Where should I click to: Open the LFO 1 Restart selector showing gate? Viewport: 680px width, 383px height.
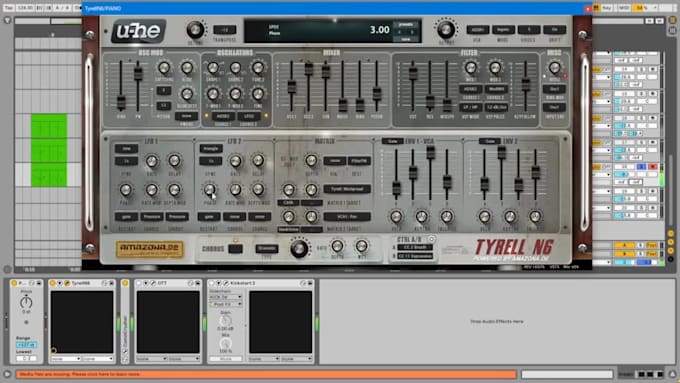point(126,216)
